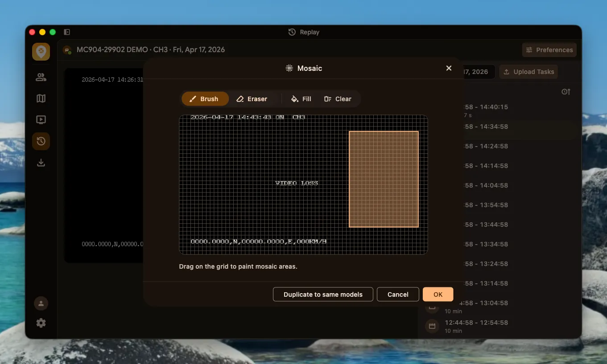Toggle the sidebar panel icon in title bar
Screen dimensions: 607x364
(x=67, y=32)
